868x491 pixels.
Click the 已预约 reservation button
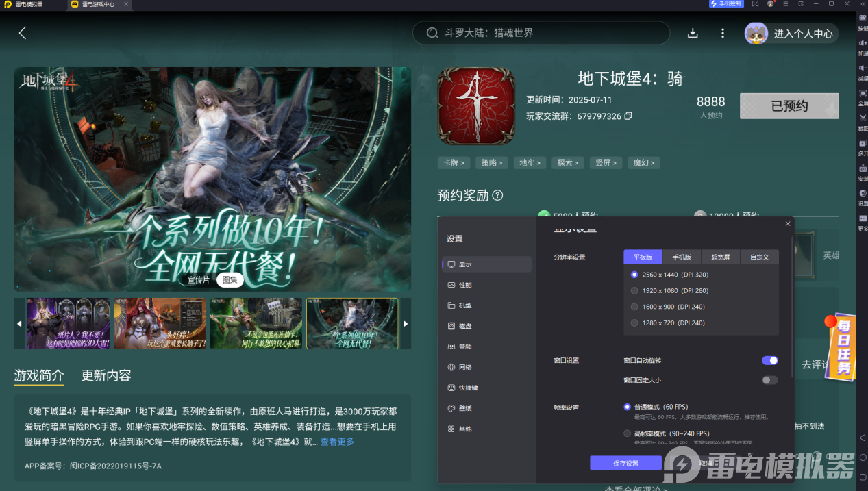click(x=789, y=106)
